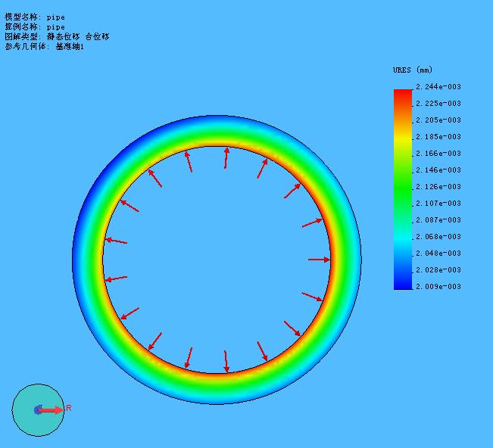Click the pressure load arrow pointing straight right

[x=319, y=260]
